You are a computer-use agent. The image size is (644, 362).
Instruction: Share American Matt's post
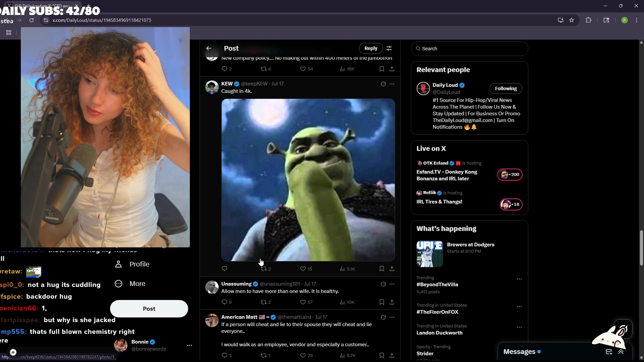click(392, 355)
